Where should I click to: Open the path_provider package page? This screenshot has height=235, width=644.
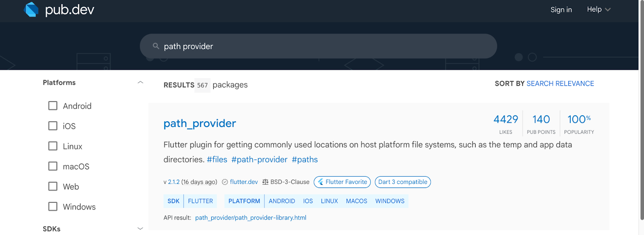pos(200,123)
